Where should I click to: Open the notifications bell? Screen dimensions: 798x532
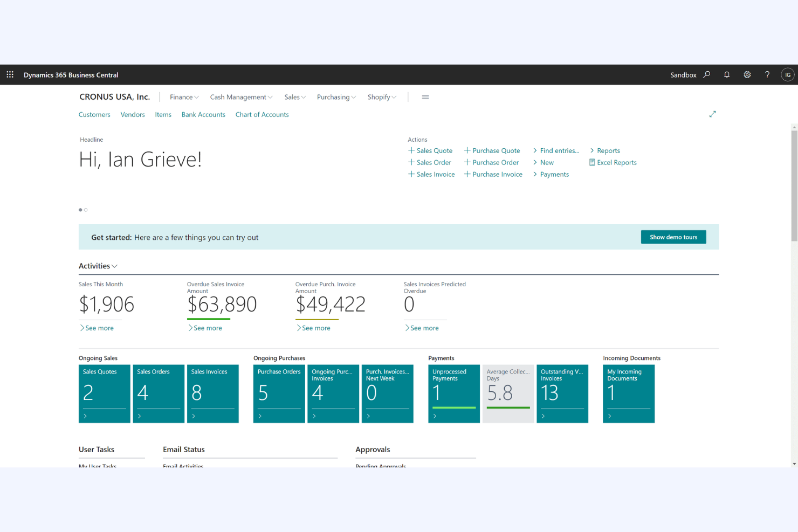(x=727, y=74)
